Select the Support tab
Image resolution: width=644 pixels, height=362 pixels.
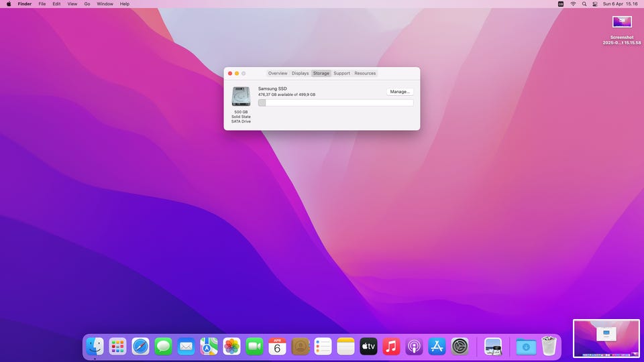(341, 73)
